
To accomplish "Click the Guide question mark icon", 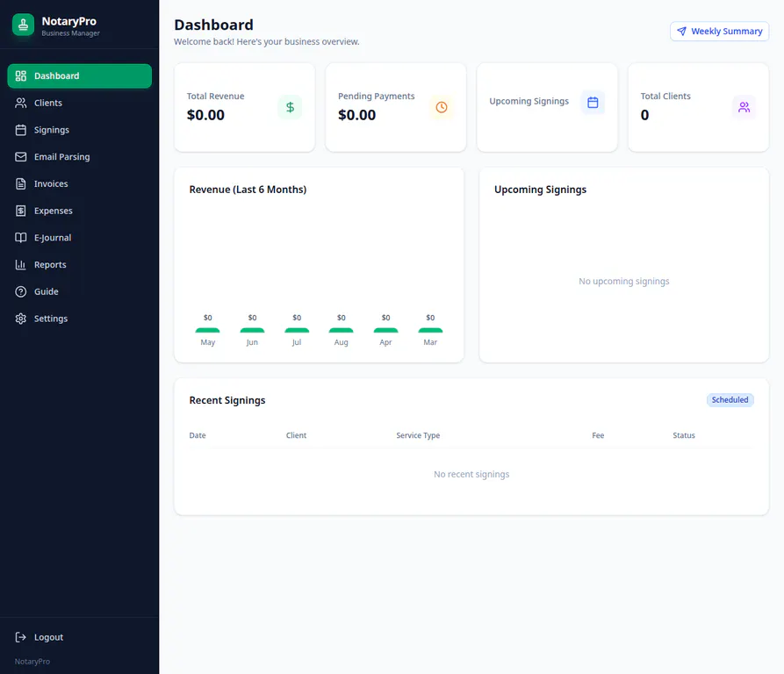I will (20, 291).
